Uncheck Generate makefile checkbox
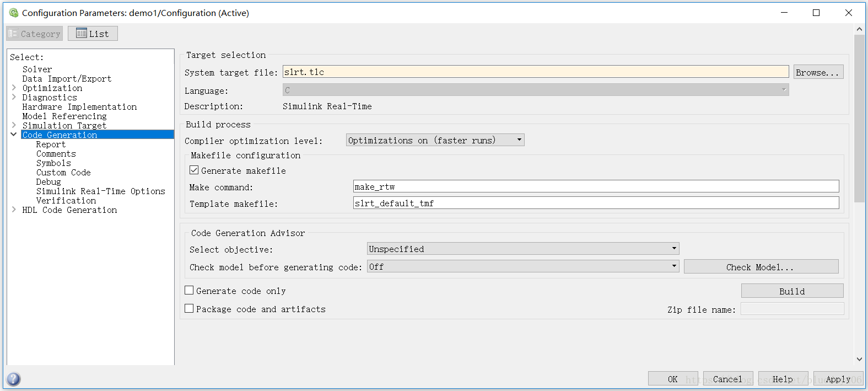Screen dimensions: 868x391 click(194, 170)
